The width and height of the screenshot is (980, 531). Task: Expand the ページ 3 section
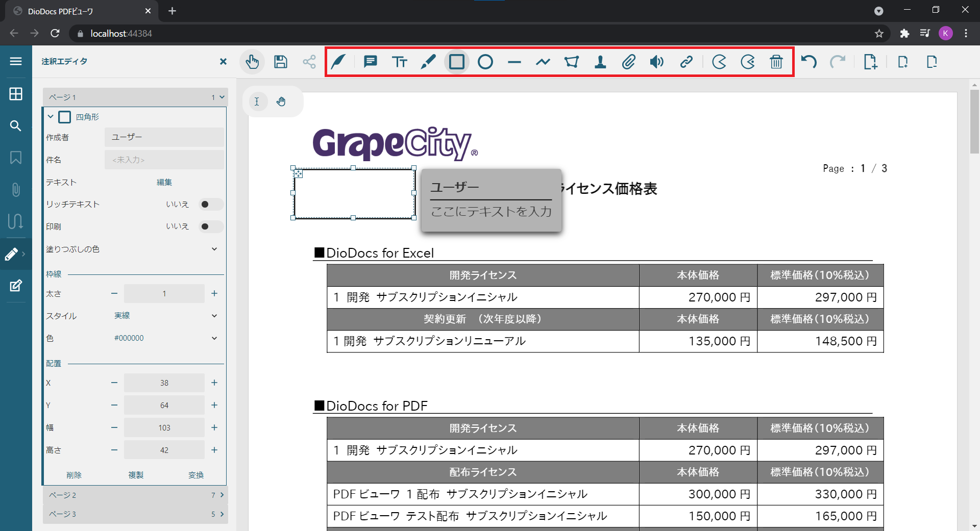tap(222, 514)
